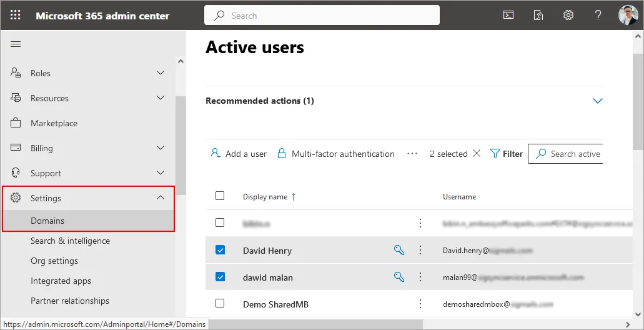The width and height of the screenshot is (644, 330).
Task: Click the bottom horizontal scrollbar thumb
Action: coord(315,324)
